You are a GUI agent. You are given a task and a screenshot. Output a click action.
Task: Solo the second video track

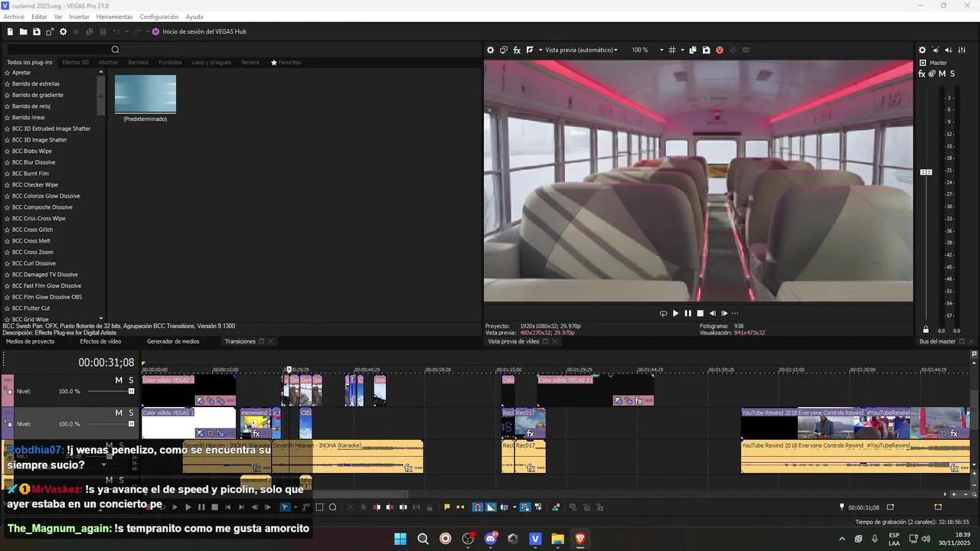tap(131, 413)
